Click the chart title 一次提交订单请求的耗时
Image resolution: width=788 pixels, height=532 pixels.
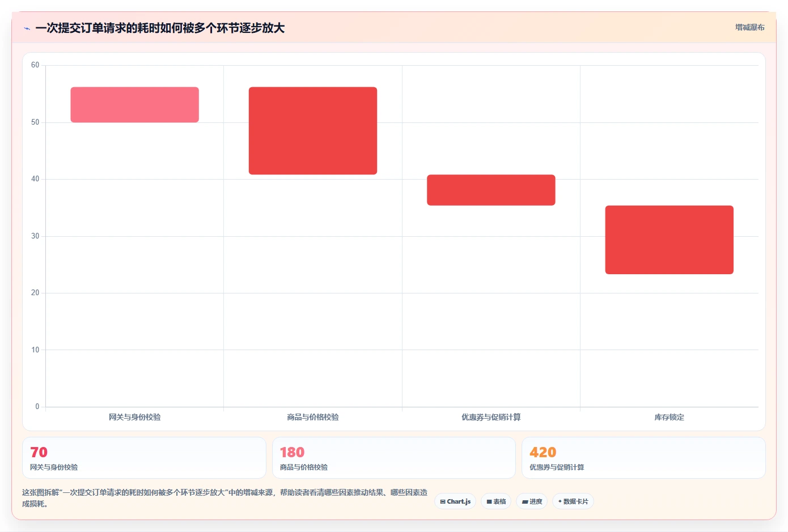point(160,28)
